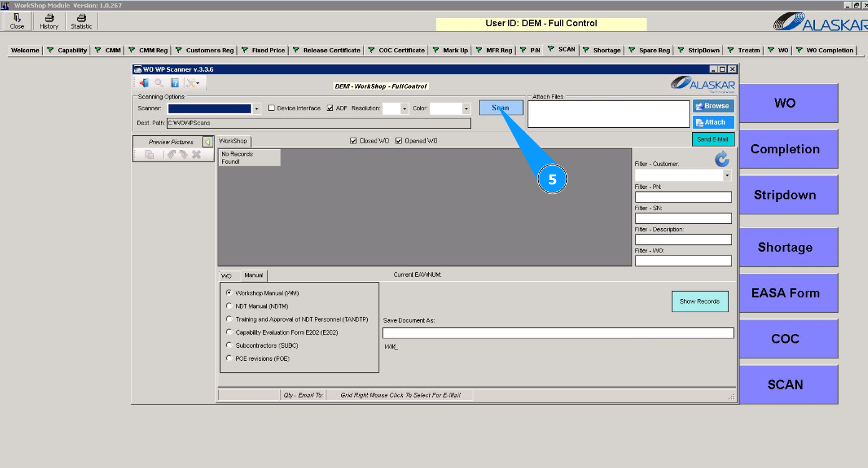Select NDT Manual (NDTM) radio option
Viewport: 868px width, 468px height.
point(229,306)
